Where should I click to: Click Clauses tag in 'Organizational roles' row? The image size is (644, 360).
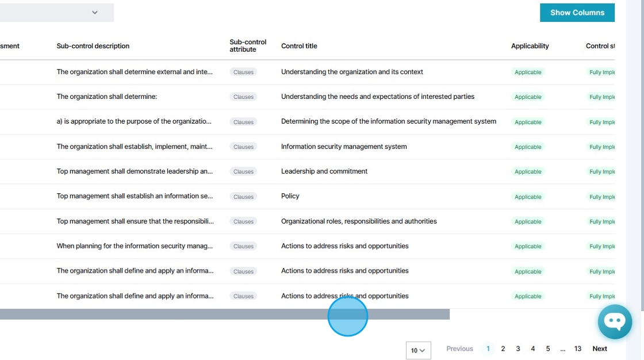(244, 221)
